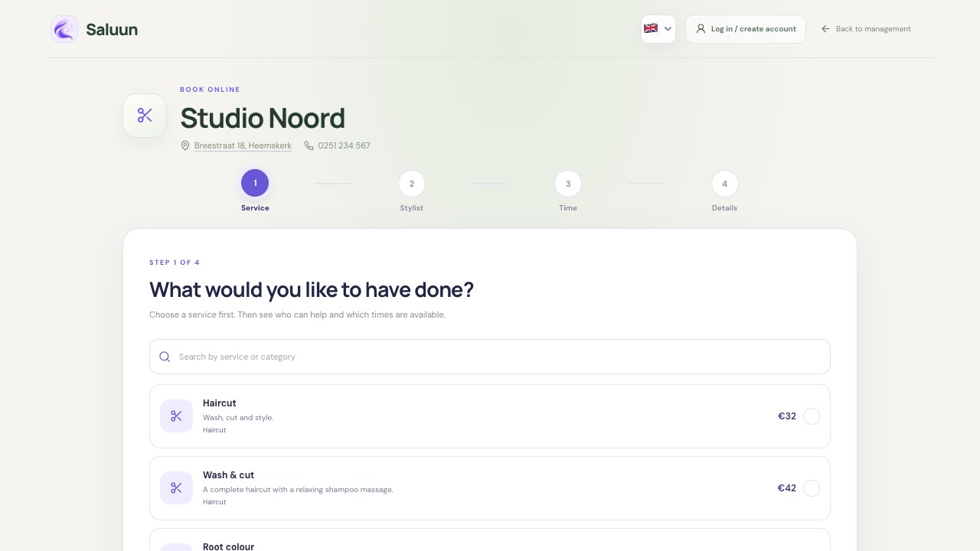Click the Wash & cut scissors icon
The height and width of the screenshot is (551, 980).
176,488
